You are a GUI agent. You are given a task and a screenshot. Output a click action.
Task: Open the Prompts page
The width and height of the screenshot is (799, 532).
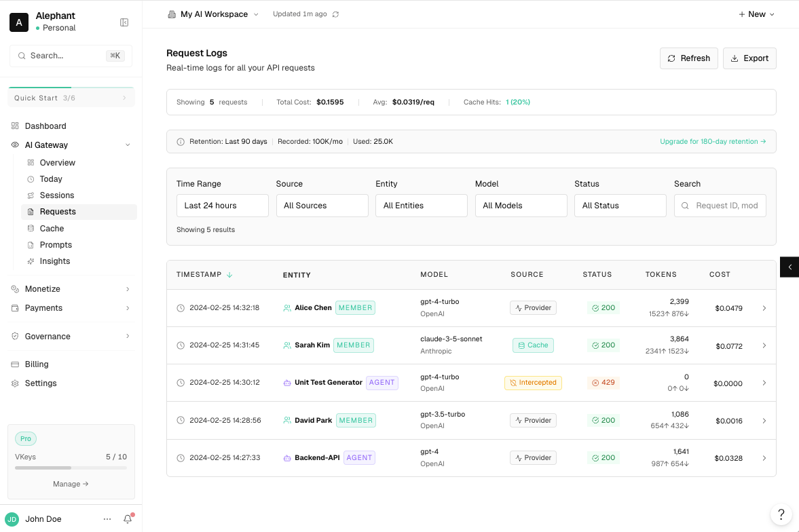79,244
